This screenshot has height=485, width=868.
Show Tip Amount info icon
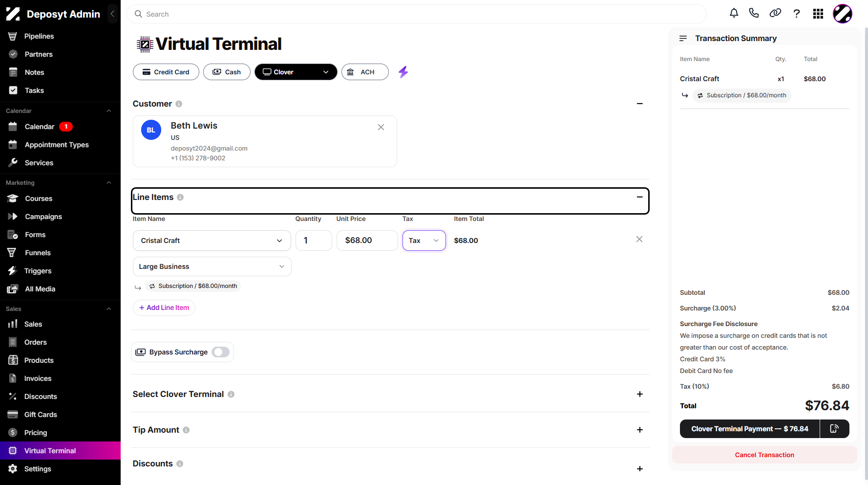(x=186, y=430)
